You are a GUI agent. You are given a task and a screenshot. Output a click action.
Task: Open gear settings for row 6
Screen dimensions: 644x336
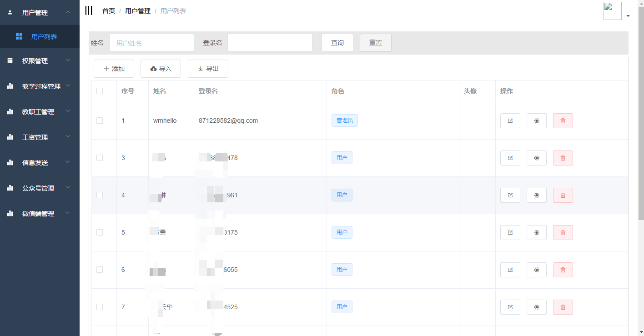click(537, 270)
